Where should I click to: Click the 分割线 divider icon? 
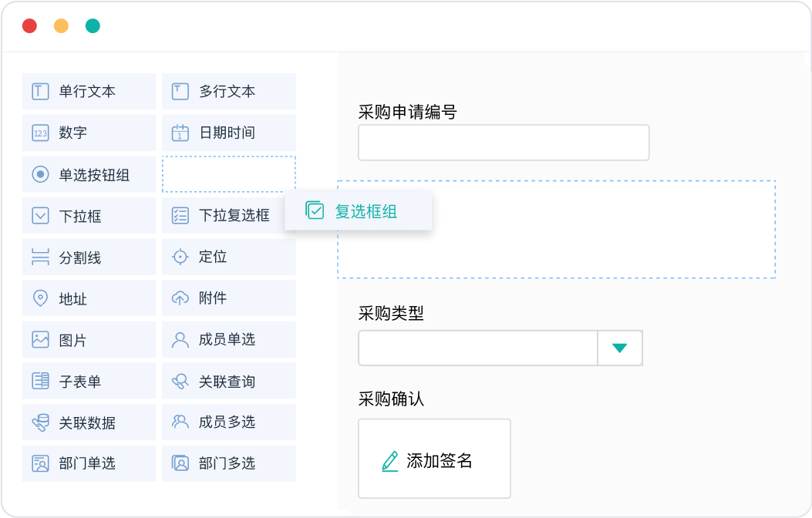coord(40,257)
